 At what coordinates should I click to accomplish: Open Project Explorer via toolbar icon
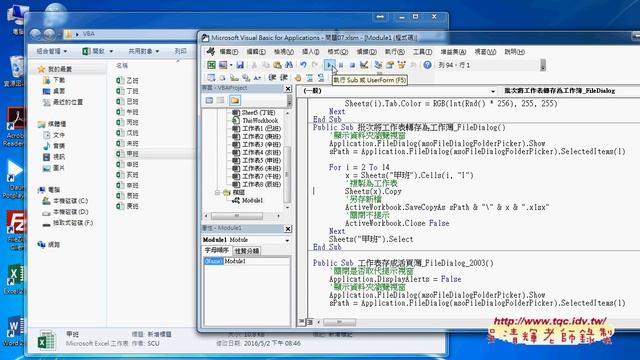378,65
